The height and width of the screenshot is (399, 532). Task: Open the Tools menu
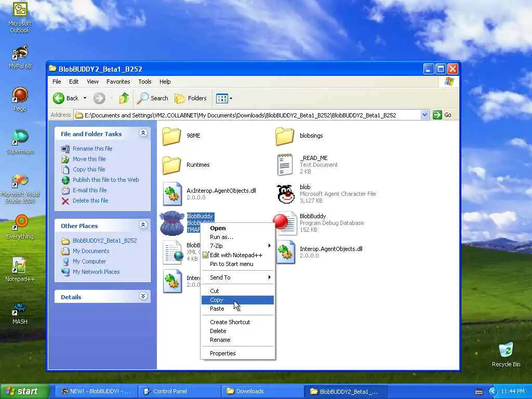pos(145,82)
